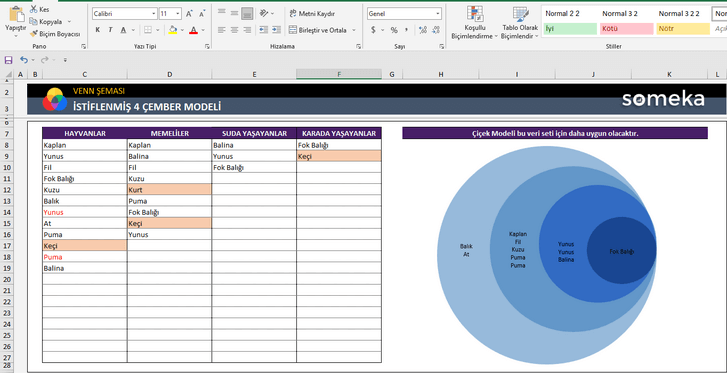The image size is (727, 373).
Task: Open the Calibri font name dropdown
Action: coord(154,14)
